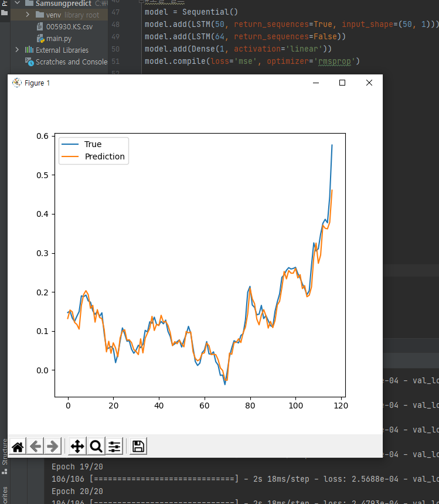Collapse the Samsungpredict project folder
Screen dimensions: 439x504
pos(18,3)
